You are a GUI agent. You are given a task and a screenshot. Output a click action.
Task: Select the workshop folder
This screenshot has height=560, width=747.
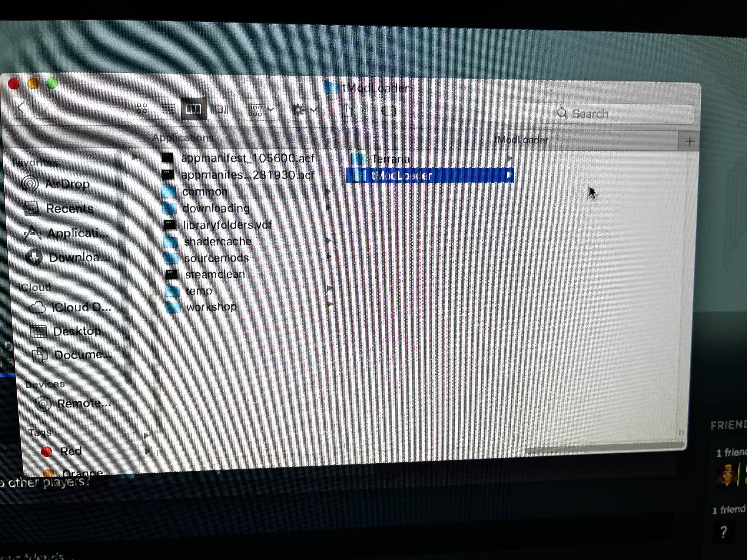[211, 307]
